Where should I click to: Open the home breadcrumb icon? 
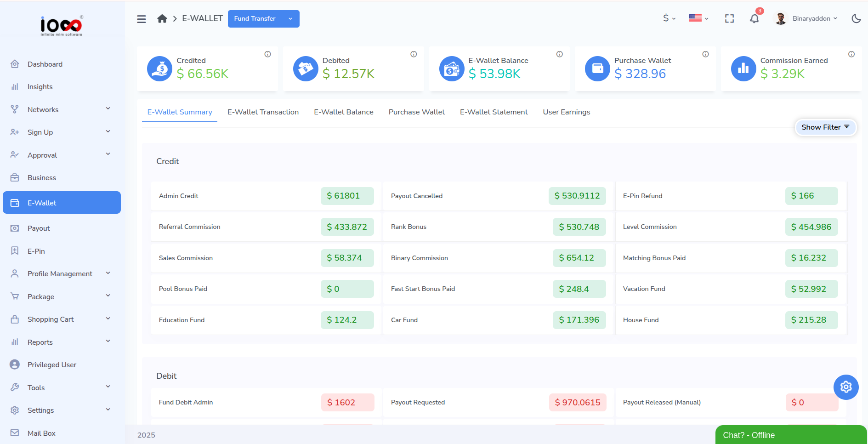[x=162, y=18]
